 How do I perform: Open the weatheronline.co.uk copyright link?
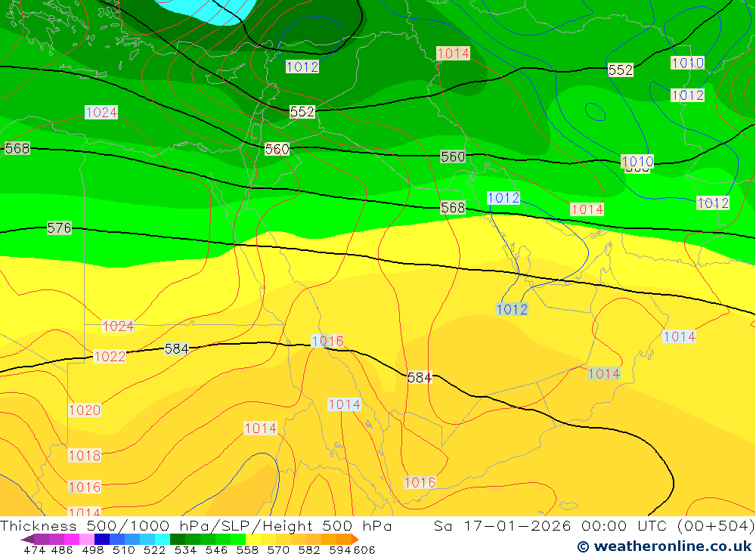click(665, 546)
